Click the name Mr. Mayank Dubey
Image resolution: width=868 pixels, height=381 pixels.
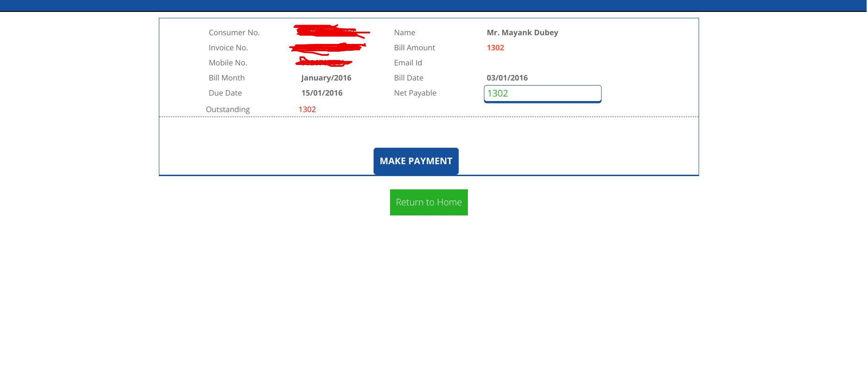pyautogui.click(x=522, y=32)
